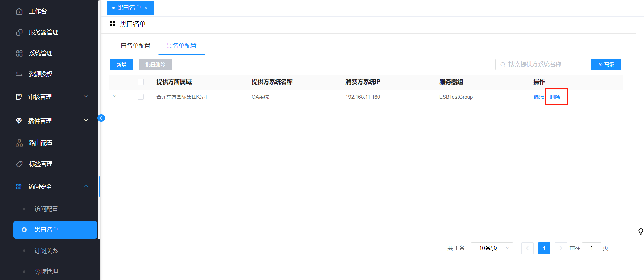Select the 系统管理 grid icon
The height and width of the screenshot is (280, 644).
[x=19, y=53]
